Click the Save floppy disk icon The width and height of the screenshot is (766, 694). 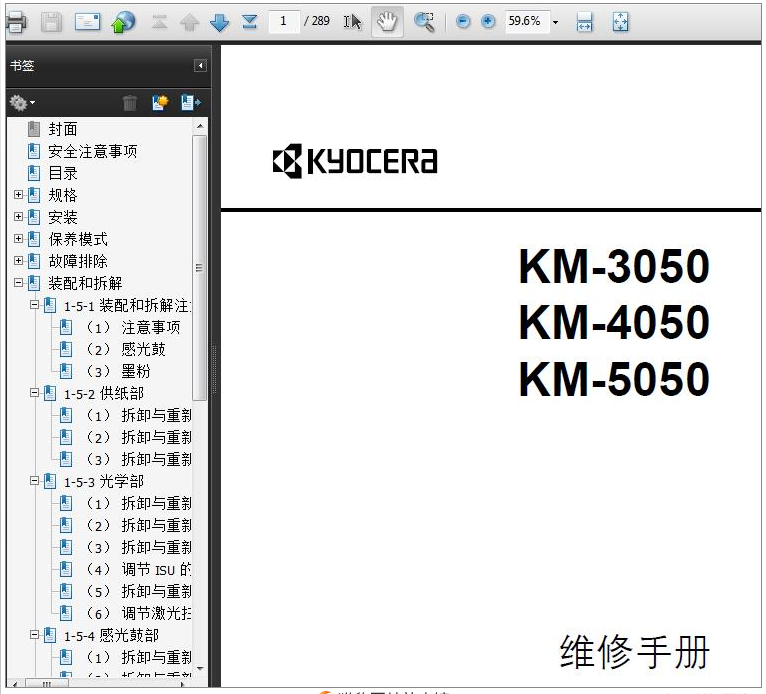tap(51, 21)
